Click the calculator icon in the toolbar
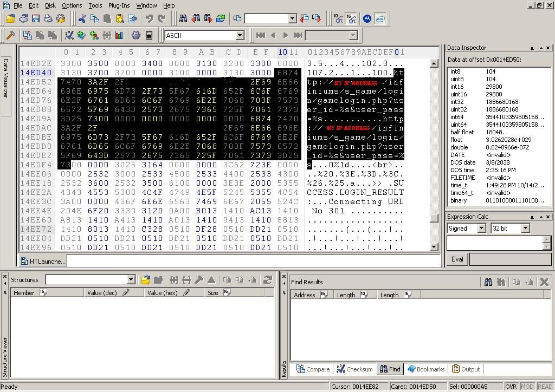Screen dimensions: 555x392 (x=149, y=36)
